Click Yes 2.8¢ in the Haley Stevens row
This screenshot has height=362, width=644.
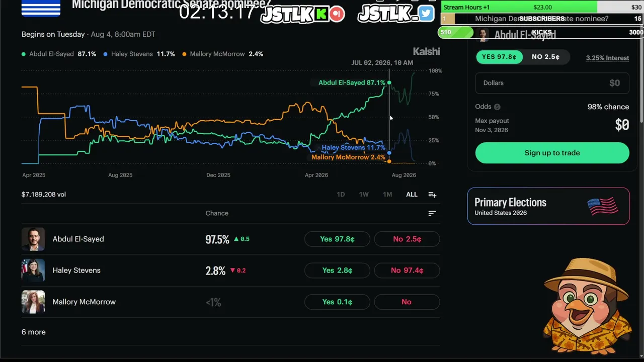tap(337, 270)
